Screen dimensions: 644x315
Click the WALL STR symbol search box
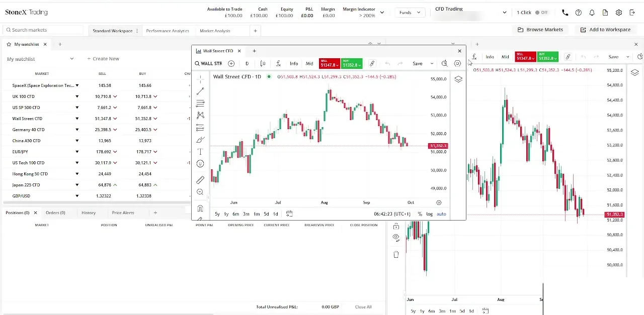point(208,63)
